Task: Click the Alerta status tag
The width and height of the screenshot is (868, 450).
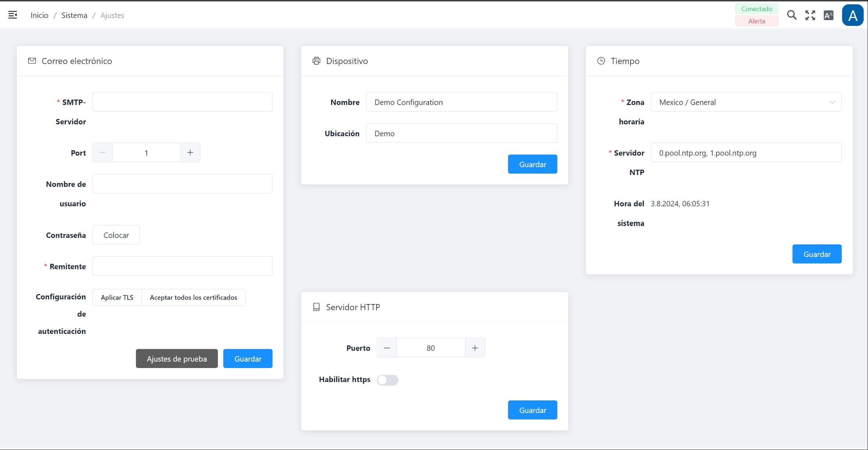Action: (x=757, y=21)
